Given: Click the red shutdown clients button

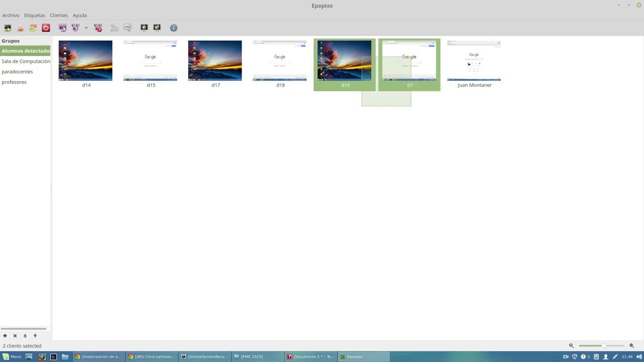Looking at the screenshot, I should pos(46,28).
